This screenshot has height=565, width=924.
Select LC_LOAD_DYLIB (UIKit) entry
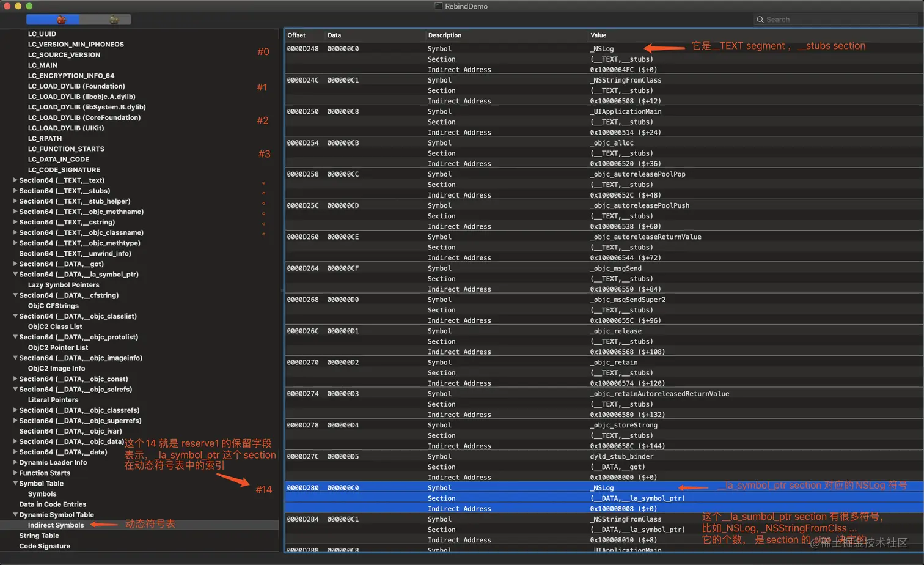[66, 128]
